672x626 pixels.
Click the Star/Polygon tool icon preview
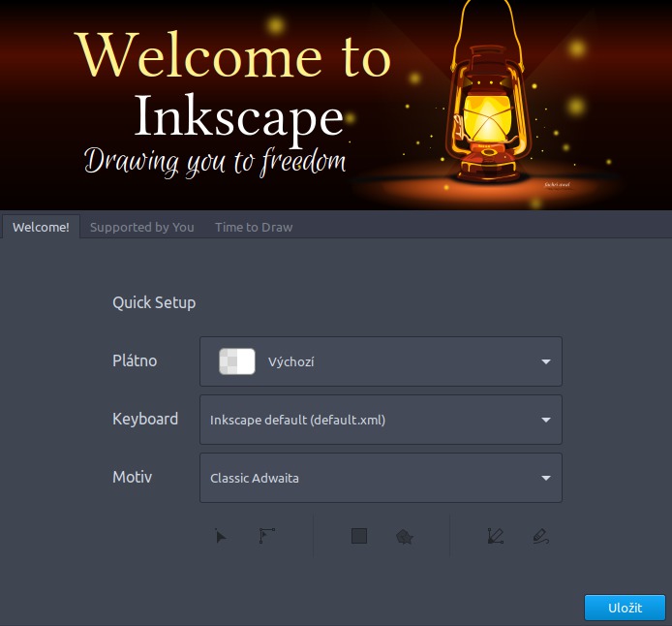405,537
